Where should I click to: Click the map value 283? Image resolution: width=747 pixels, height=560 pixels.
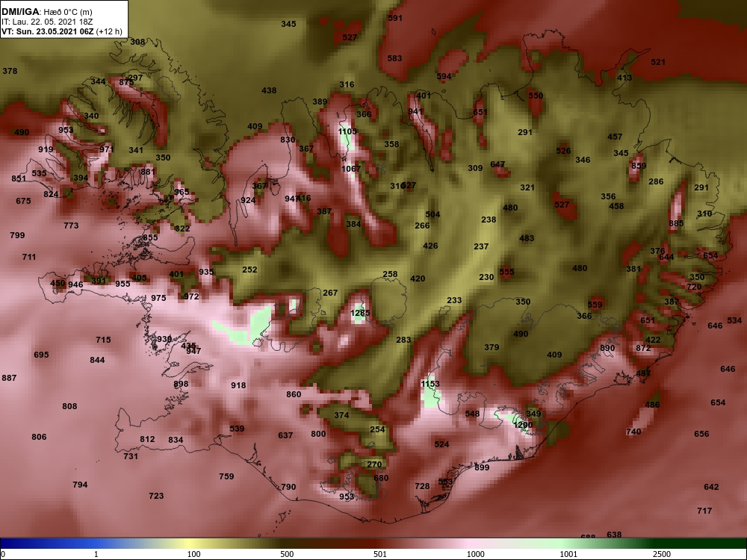click(x=403, y=340)
